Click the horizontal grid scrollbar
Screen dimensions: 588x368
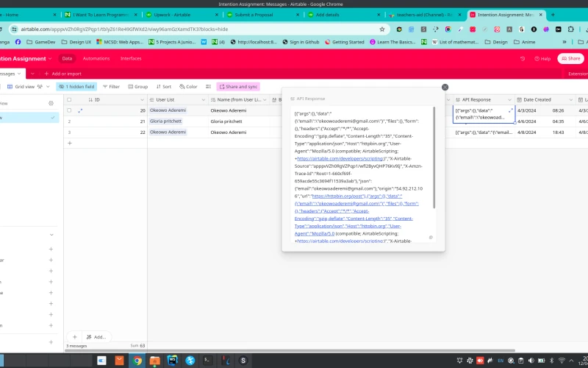[x=290, y=351]
